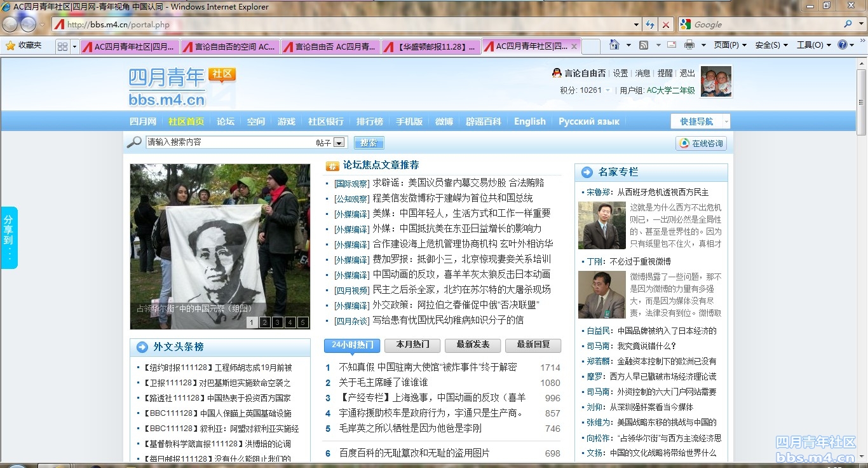The width and height of the screenshot is (868, 468).
Task: Click the QQ penguin icon near 言论自由否
Action: click(x=557, y=73)
